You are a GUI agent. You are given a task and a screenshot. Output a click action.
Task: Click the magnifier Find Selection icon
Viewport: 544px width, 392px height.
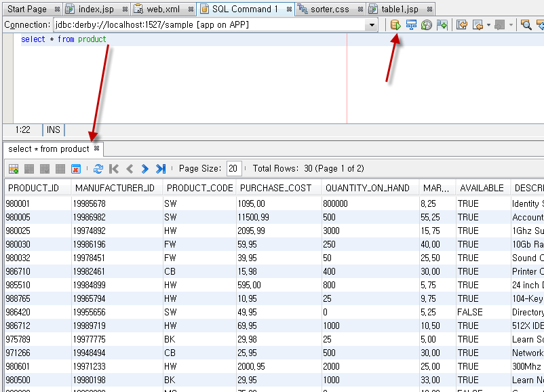point(526,25)
